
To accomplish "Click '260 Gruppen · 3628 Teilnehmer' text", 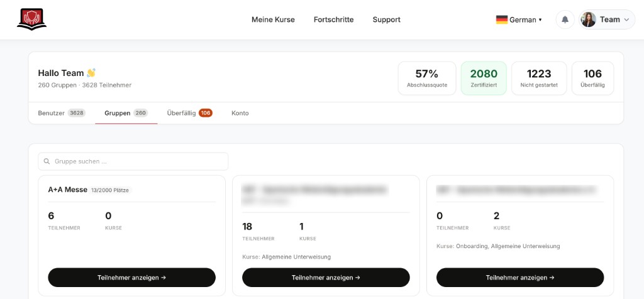I will click(85, 85).
